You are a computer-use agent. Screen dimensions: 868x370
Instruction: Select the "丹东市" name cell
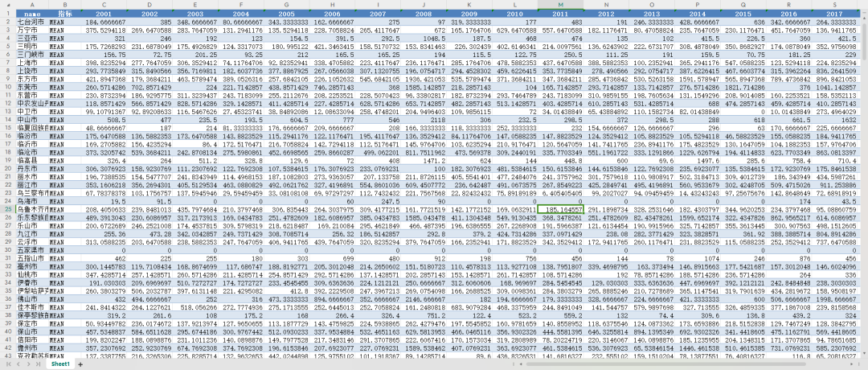click(31, 169)
